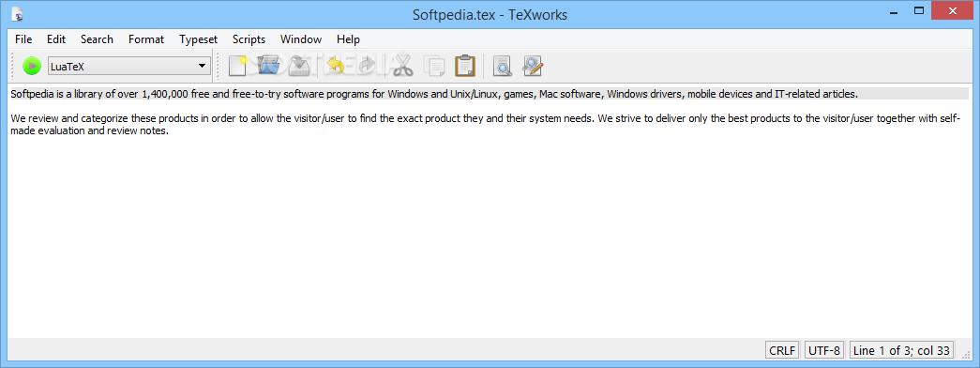
Task: Click the Cut scissors icon
Action: pyautogui.click(x=403, y=66)
